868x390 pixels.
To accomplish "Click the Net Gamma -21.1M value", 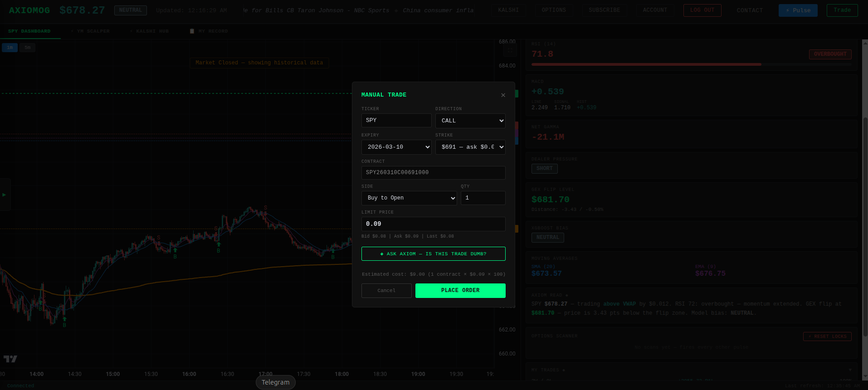I will click(548, 137).
